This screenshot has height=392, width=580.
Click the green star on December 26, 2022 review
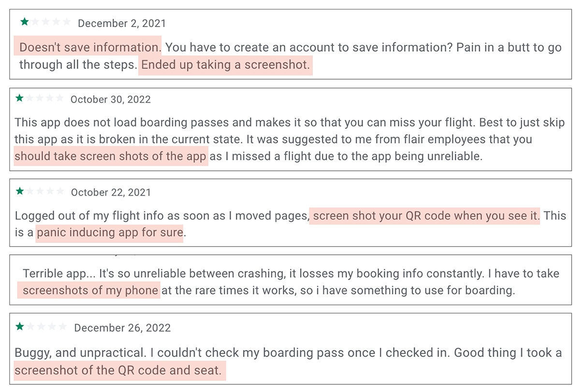coord(20,327)
